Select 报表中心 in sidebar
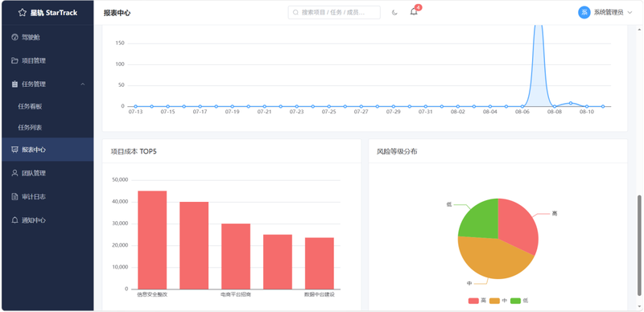644x312 pixels. pyautogui.click(x=47, y=150)
